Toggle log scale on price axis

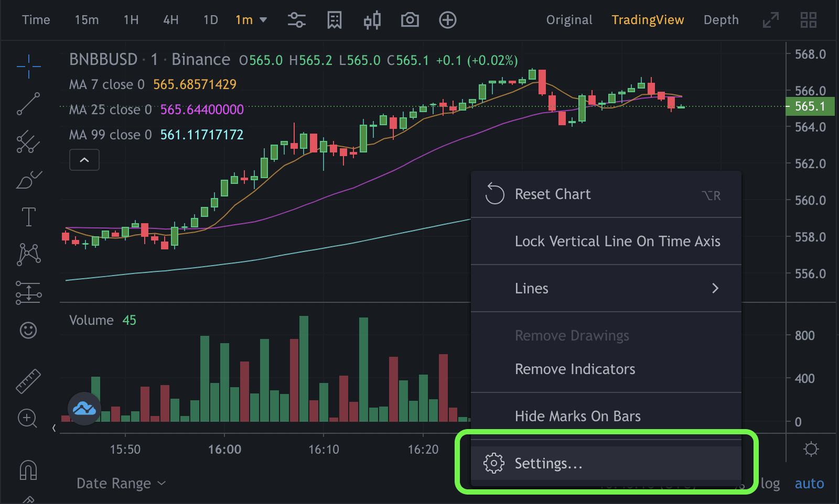click(x=770, y=484)
